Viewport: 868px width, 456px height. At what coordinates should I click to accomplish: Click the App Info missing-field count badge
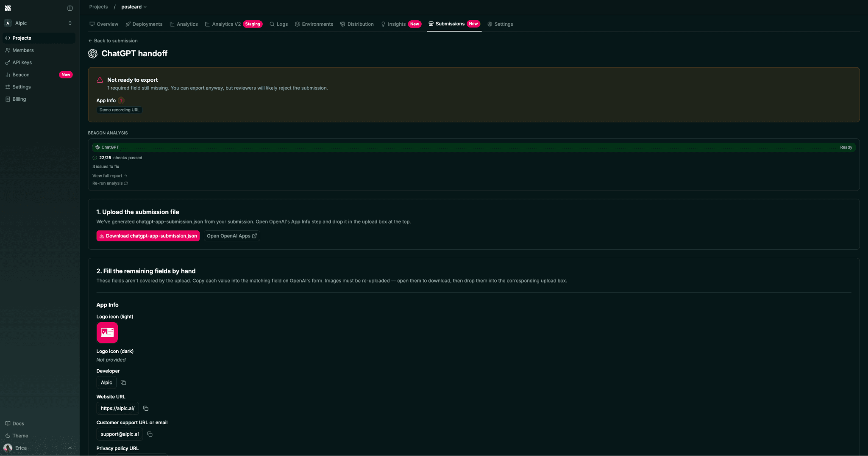121,101
